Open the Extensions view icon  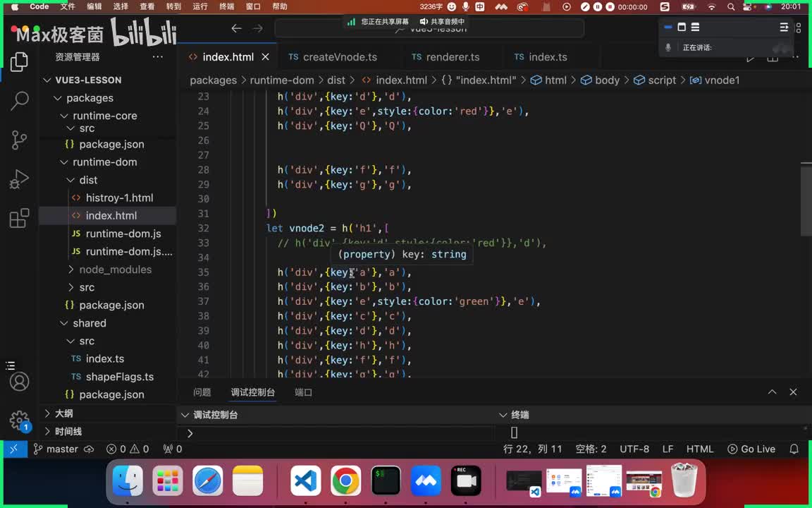(20, 218)
